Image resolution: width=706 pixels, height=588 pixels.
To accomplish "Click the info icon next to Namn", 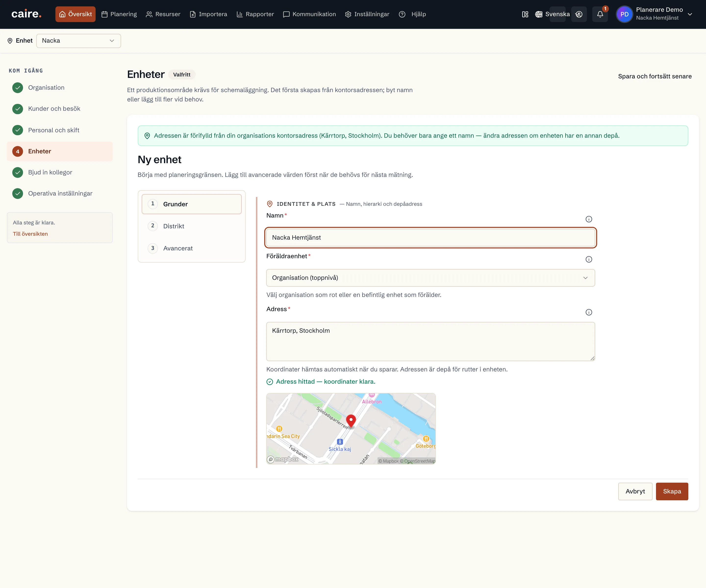I will 589,219.
